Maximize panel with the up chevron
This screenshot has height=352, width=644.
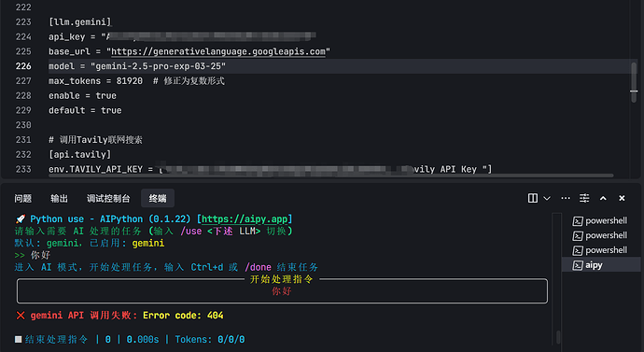tap(603, 198)
